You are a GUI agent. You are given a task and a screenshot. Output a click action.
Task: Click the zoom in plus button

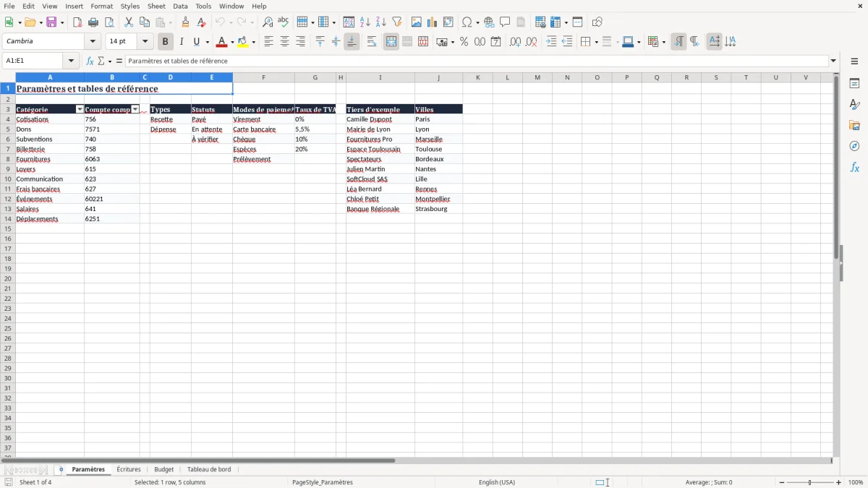tap(839, 482)
